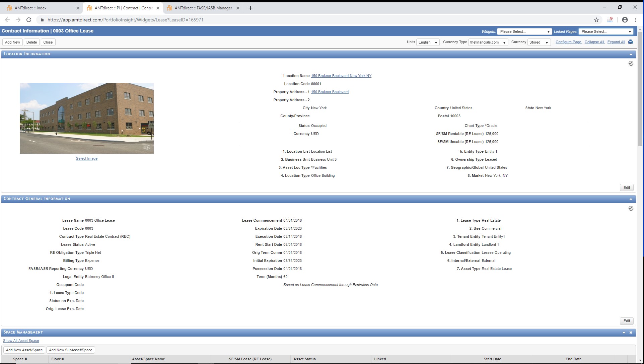Reload the page using browser refresh icon
Image resolution: width=644 pixels, height=364 pixels.
point(29,20)
